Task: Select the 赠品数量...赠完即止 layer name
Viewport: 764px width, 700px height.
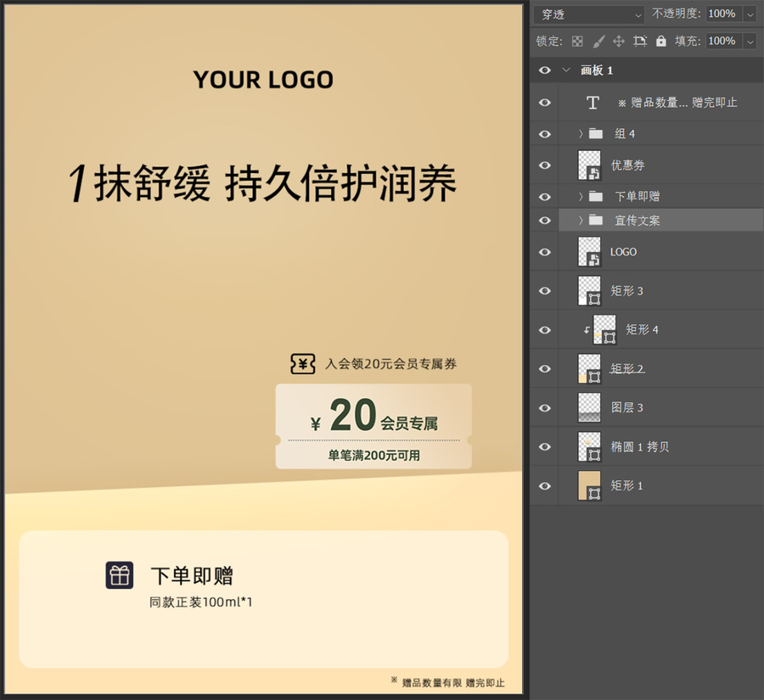Action: coord(677,103)
